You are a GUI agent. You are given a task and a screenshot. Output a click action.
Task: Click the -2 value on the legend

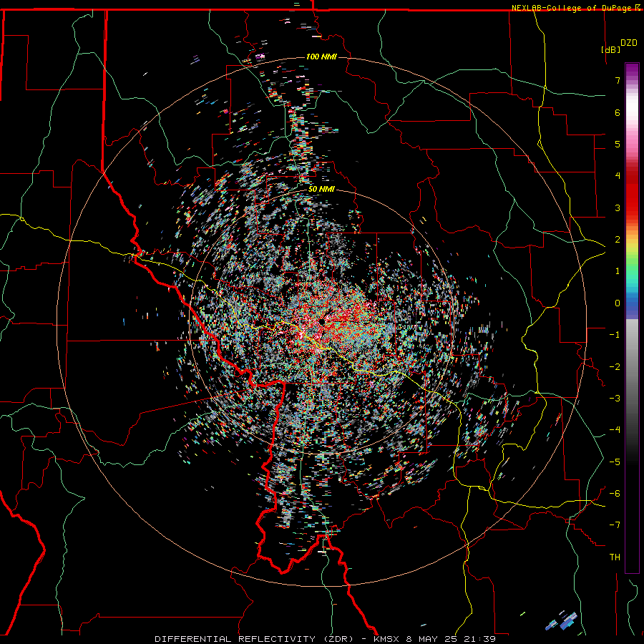click(x=615, y=367)
